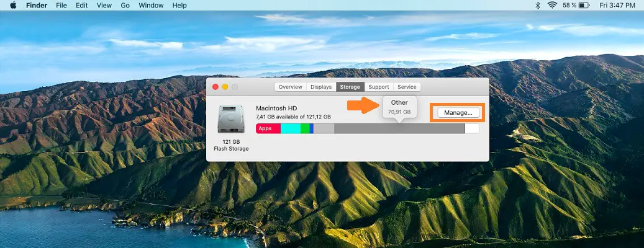Image resolution: width=644 pixels, height=248 pixels.
Task: Click the Manage... button
Action: (x=458, y=112)
